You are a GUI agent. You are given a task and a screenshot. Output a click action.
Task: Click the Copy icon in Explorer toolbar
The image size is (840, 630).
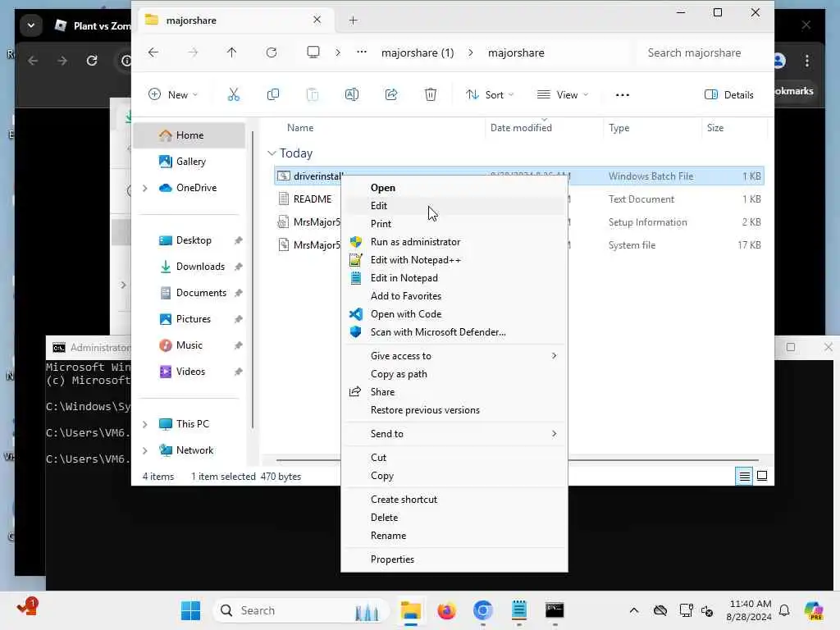pos(272,95)
